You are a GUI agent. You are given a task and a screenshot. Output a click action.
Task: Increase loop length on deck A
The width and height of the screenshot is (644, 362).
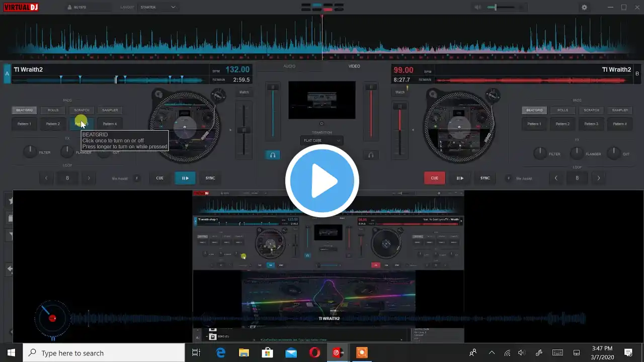point(89,178)
